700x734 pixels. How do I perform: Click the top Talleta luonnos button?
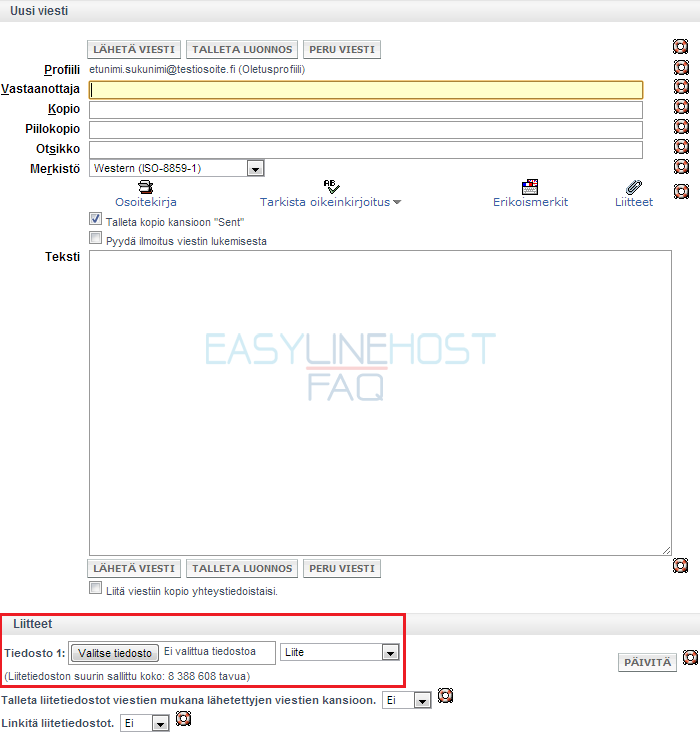pyautogui.click(x=242, y=50)
